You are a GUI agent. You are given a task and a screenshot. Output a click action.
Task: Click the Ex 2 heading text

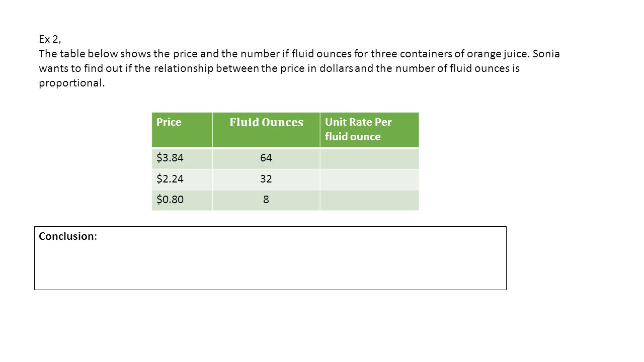click(50, 39)
